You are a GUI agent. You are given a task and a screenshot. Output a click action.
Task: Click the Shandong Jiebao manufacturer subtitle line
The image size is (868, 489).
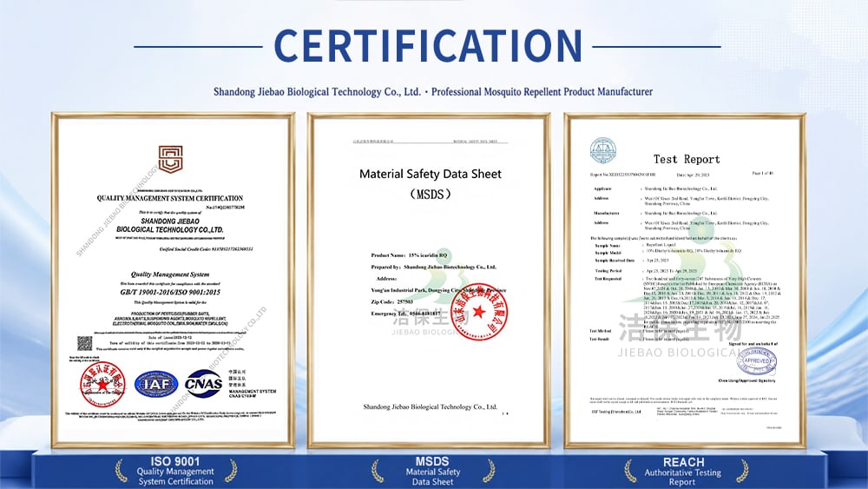pos(433,92)
